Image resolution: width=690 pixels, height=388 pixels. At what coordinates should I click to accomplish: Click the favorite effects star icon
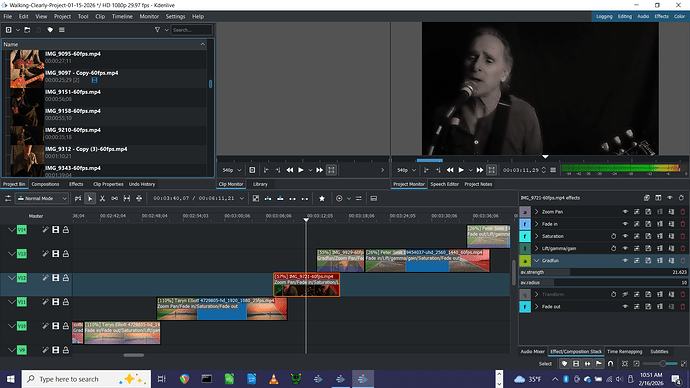pyautogui.click(x=322, y=198)
